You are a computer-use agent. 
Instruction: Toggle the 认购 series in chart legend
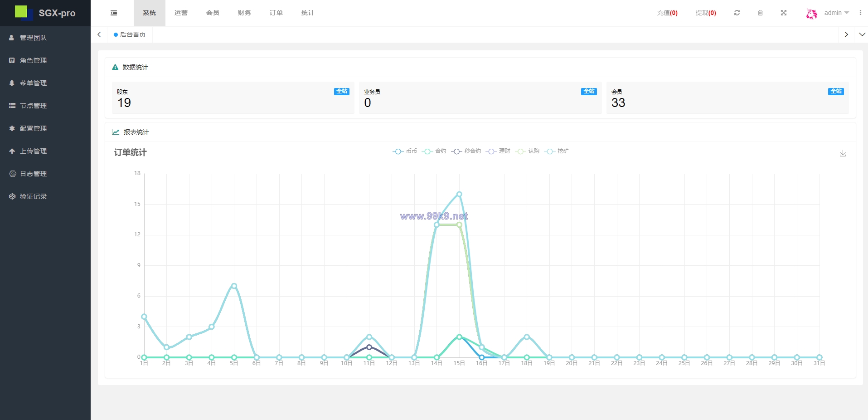[527, 151]
